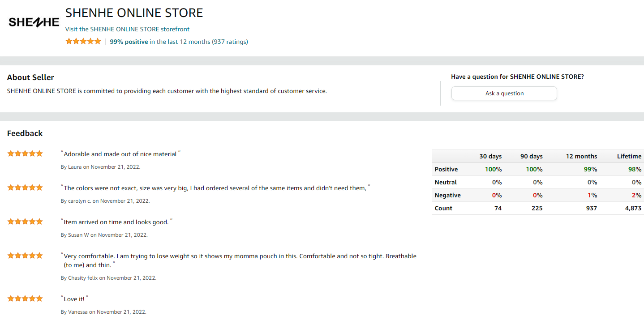Click 'By Chasity felix on November 21, 2022' byline

[108, 278]
